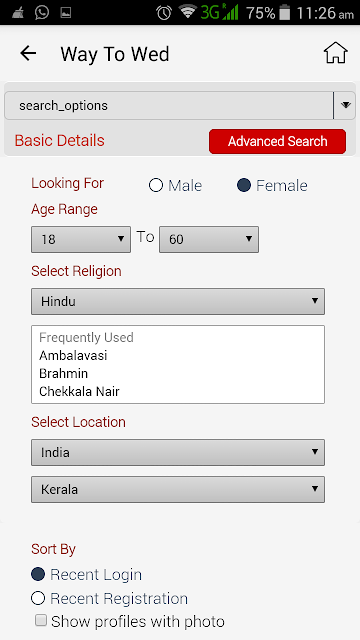Select Chekkala Nair in caste list
The width and height of the screenshot is (360, 640).
pyautogui.click(x=79, y=391)
